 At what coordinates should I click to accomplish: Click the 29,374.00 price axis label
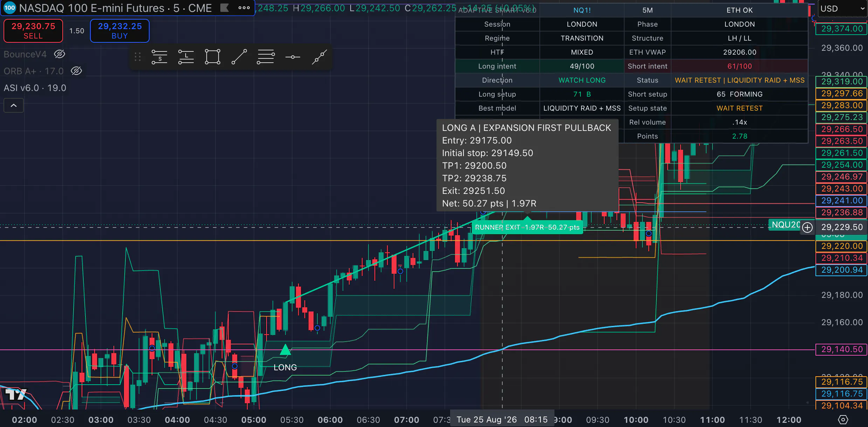click(842, 29)
